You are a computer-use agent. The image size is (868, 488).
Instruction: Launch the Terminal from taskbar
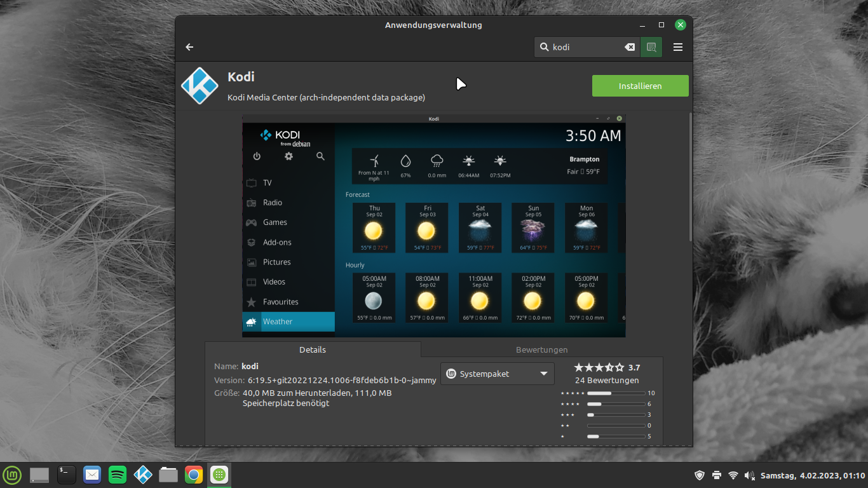[67, 475]
